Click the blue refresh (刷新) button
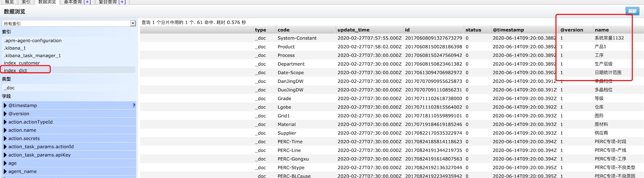Image resolution: width=644 pixels, height=178 pixels. pos(632,11)
